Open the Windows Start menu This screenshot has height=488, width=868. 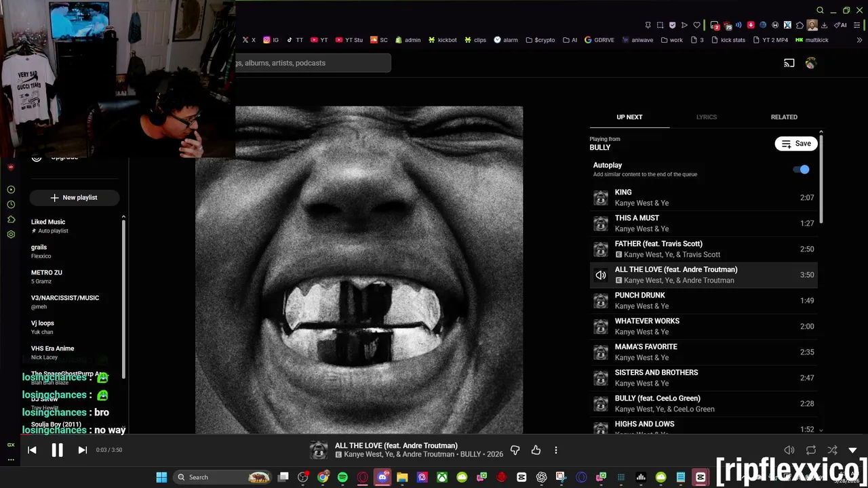161,477
